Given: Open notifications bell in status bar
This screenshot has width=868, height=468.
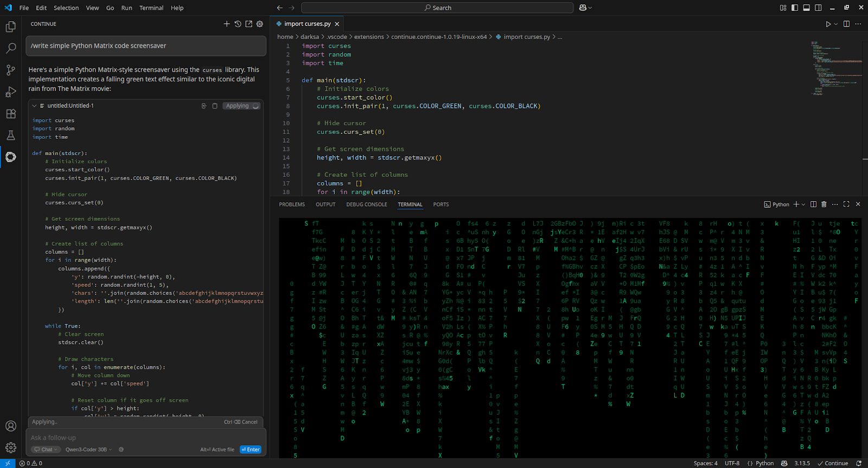Looking at the screenshot, I should [859, 463].
